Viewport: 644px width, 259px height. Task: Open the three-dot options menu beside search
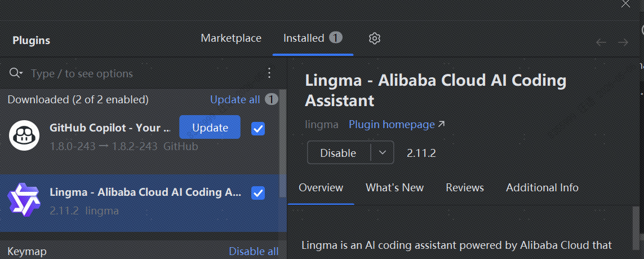[x=269, y=73]
